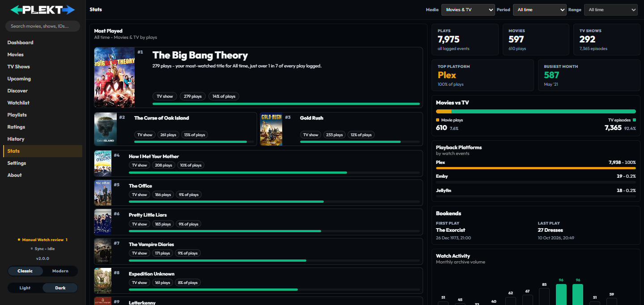Click How I Met Your Mother title
644x305 pixels.
coord(154,156)
